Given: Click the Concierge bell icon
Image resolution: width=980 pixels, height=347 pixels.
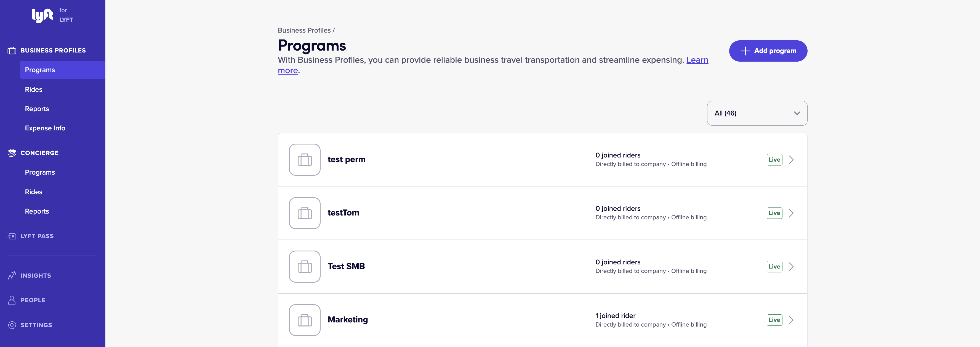Looking at the screenshot, I should coord(12,153).
